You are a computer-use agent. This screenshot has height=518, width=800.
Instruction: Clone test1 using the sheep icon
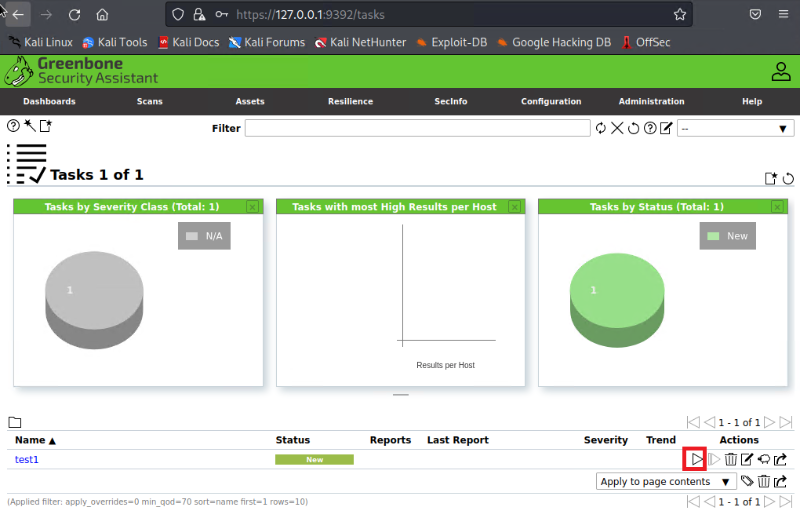(x=763, y=459)
